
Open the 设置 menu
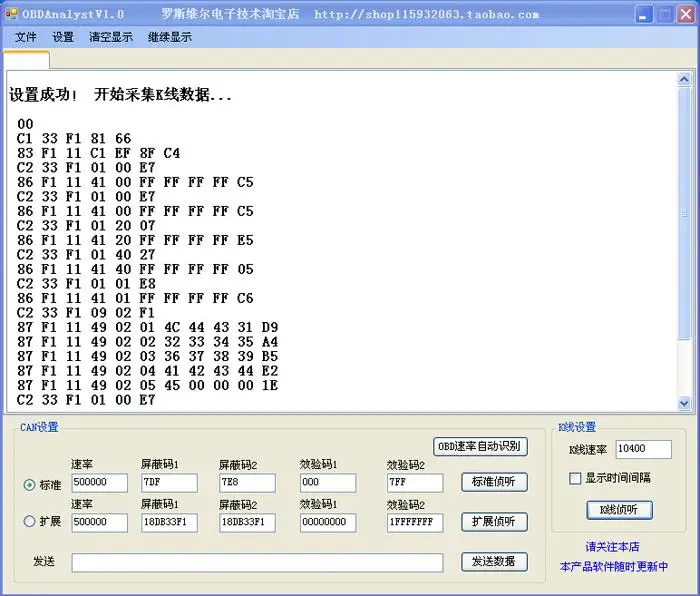63,37
